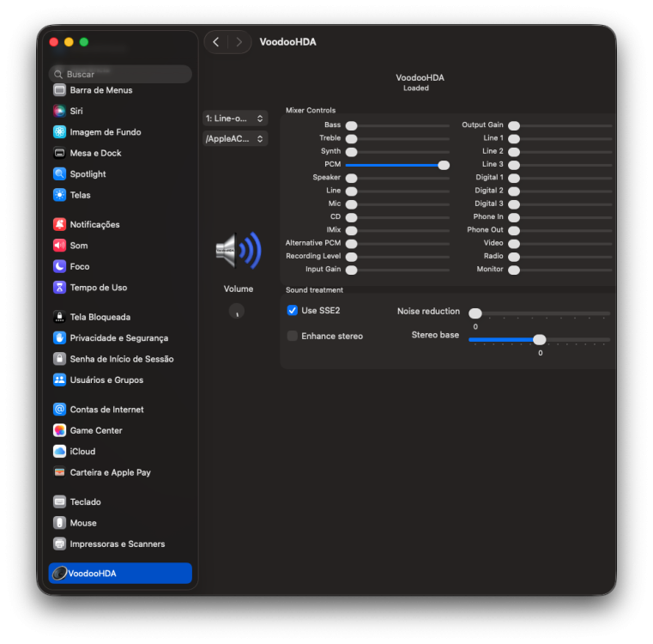This screenshot has width=653, height=644.
Task: Select Tela Bloqueada lock icon
Action: [x=59, y=317]
